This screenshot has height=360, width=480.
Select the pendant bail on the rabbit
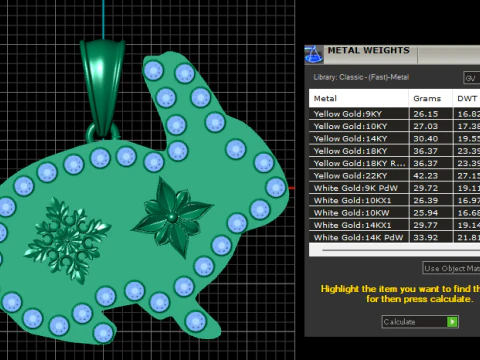click(103, 87)
